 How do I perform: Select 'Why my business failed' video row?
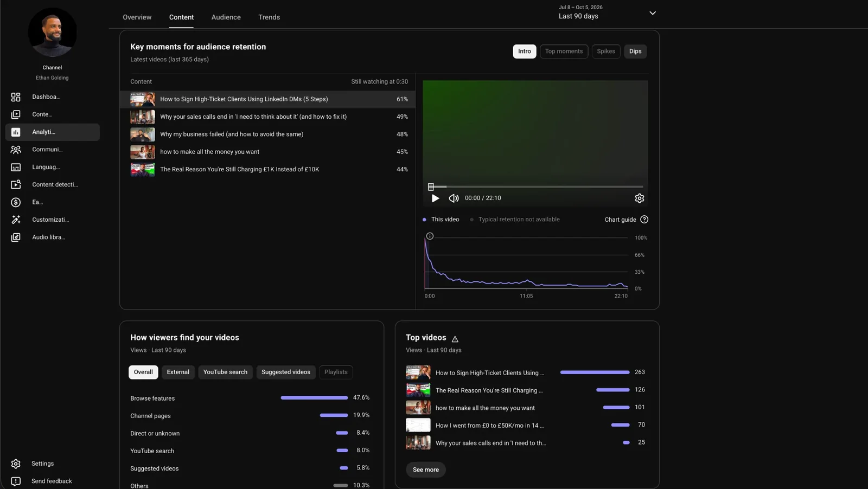[x=267, y=134]
